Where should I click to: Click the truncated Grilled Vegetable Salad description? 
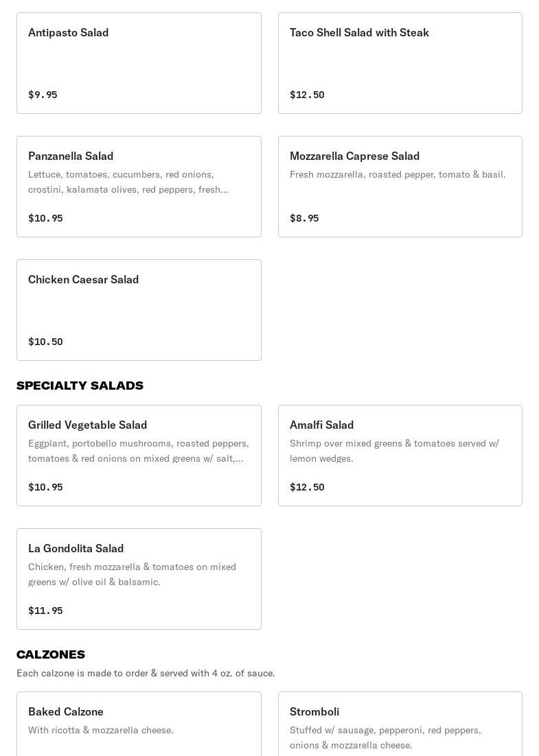pyautogui.click(x=138, y=451)
